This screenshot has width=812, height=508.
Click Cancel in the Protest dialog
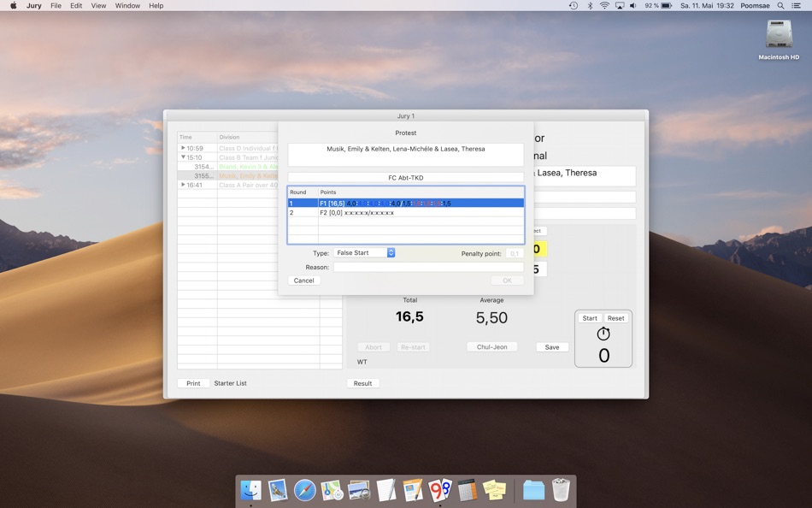pos(303,280)
